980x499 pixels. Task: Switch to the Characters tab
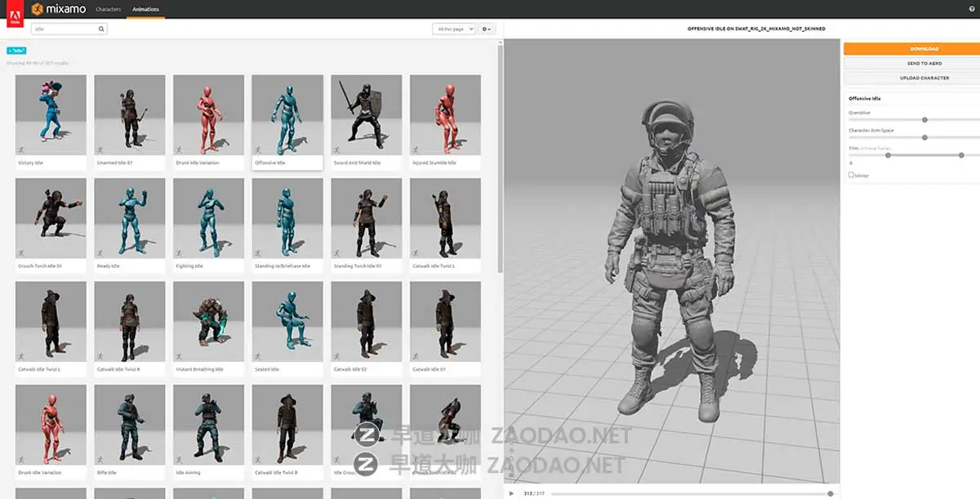click(108, 9)
